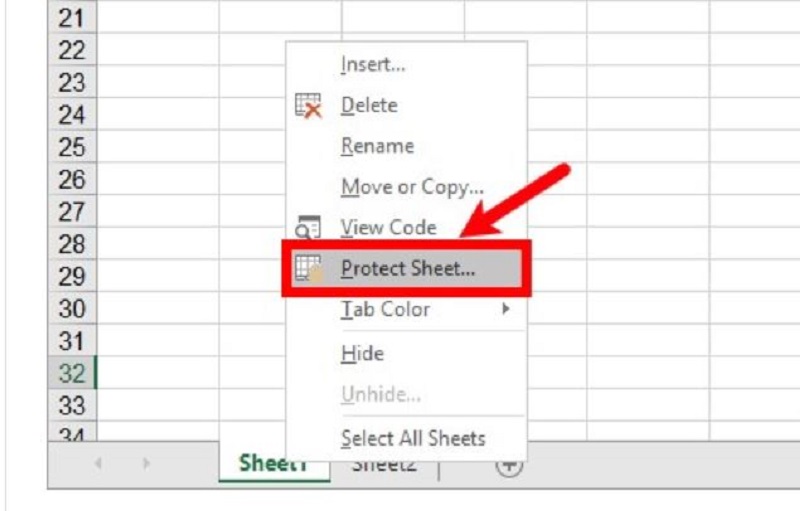Select row header 32
Viewport: 800px width, 511px height.
point(72,373)
